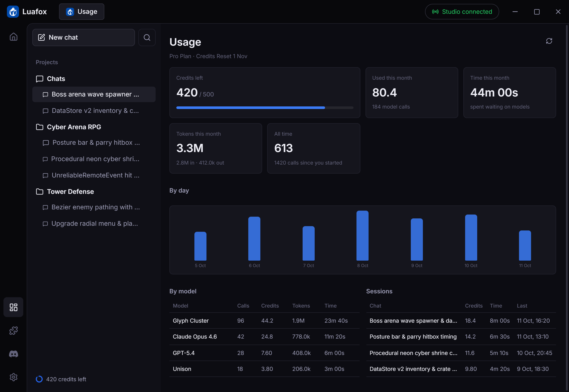The height and width of the screenshot is (392, 569).
Task: Open Procedural neon cyber shrine chat in sidebar
Action: tap(94, 159)
